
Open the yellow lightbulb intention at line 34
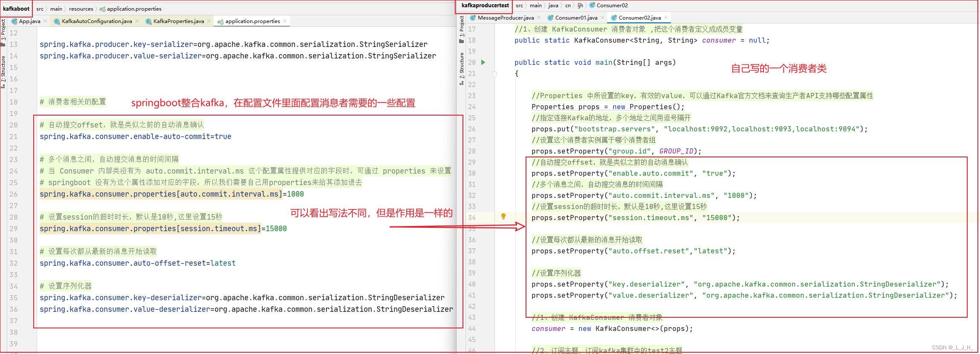click(x=503, y=217)
